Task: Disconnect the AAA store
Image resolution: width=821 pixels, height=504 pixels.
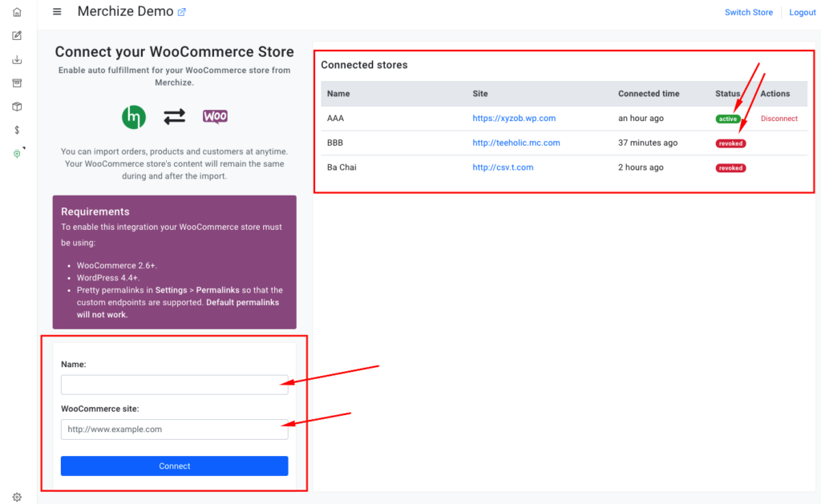Action: pos(779,119)
